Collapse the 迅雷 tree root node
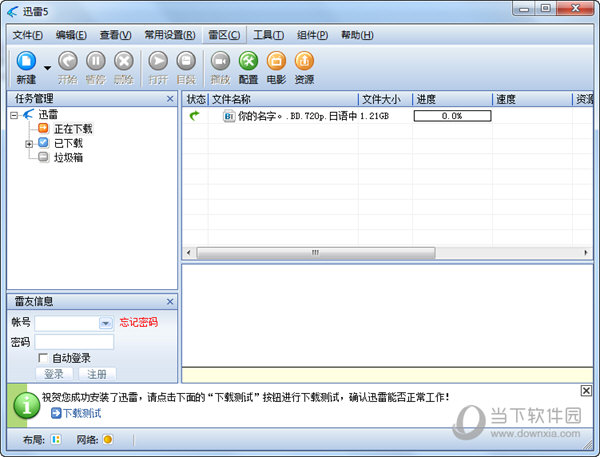 click(x=14, y=115)
